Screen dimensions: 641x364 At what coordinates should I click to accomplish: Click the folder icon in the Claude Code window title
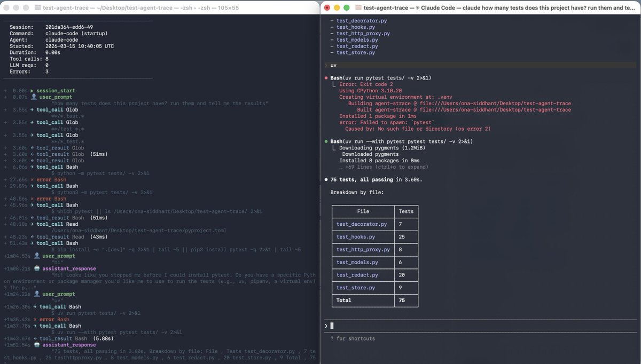click(x=357, y=7)
